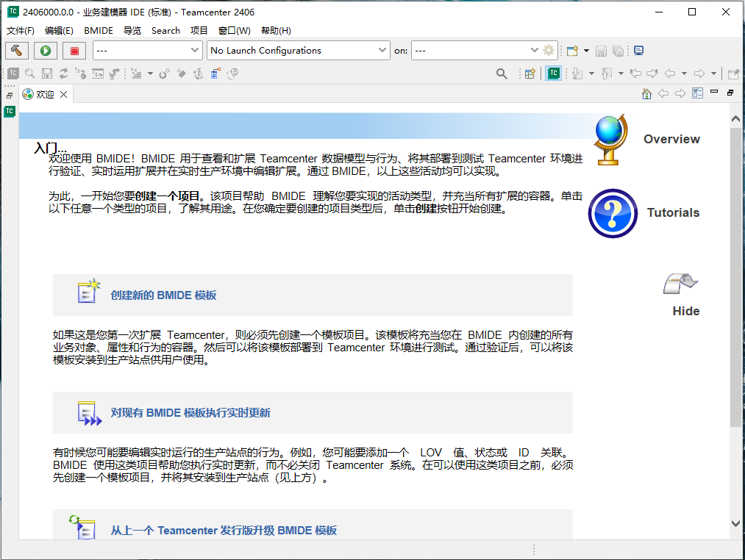Click the Save disk icon in top toolbar

tap(601, 51)
